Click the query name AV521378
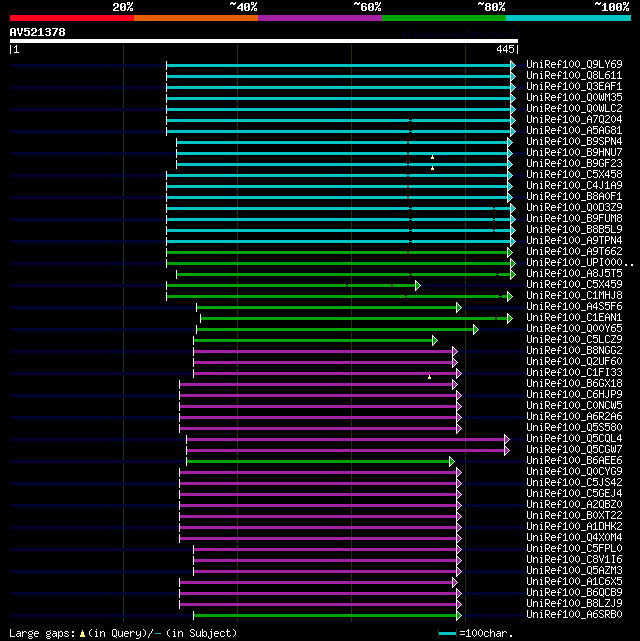The width and height of the screenshot is (640, 641). (37, 32)
